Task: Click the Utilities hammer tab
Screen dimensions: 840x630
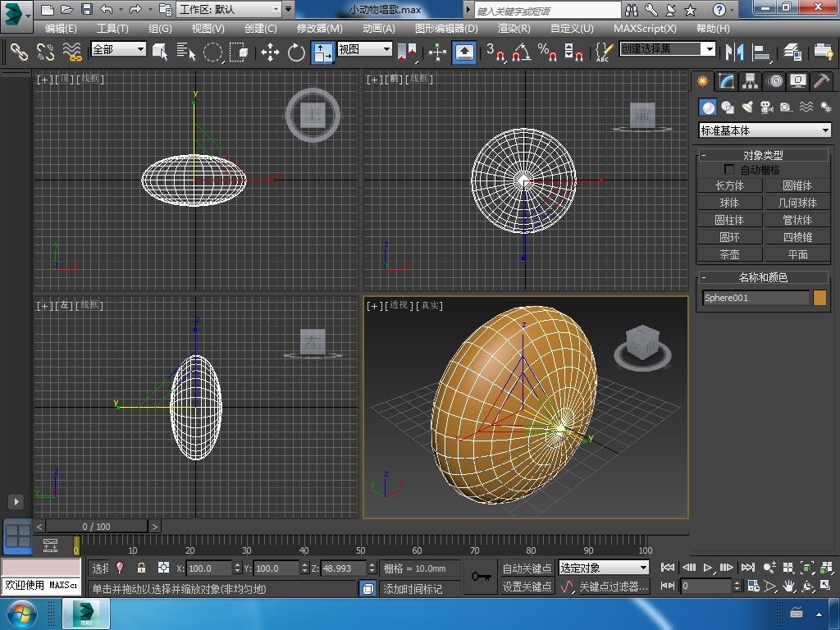Action: pos(821,81)
